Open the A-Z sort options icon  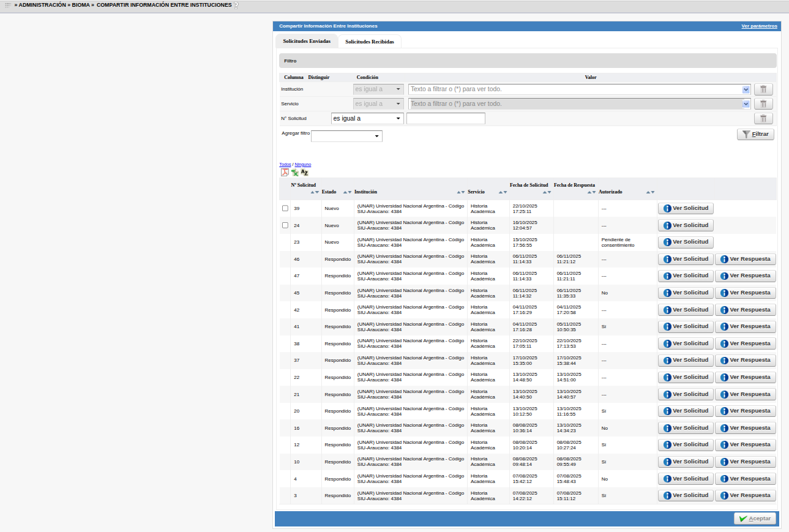[x=304, y=173]
